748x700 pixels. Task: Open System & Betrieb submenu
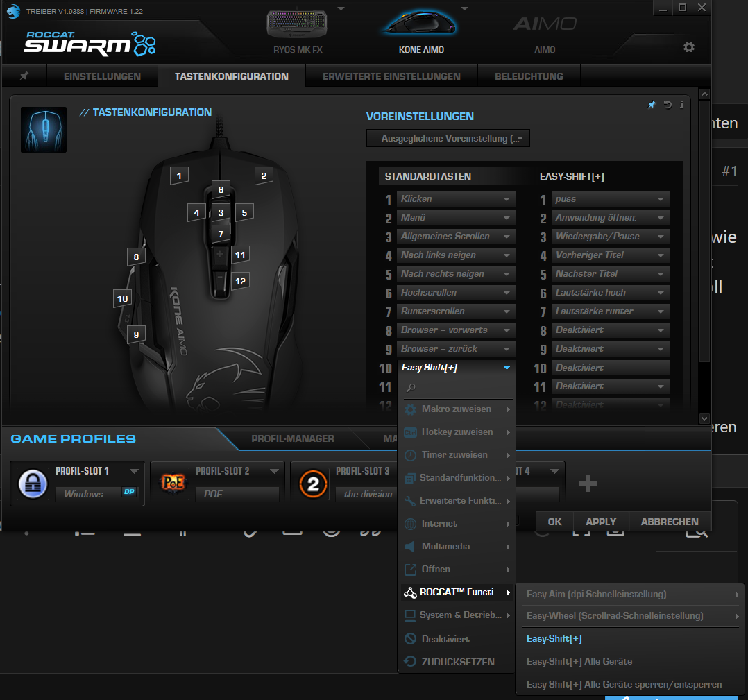(x=457, y=615)
